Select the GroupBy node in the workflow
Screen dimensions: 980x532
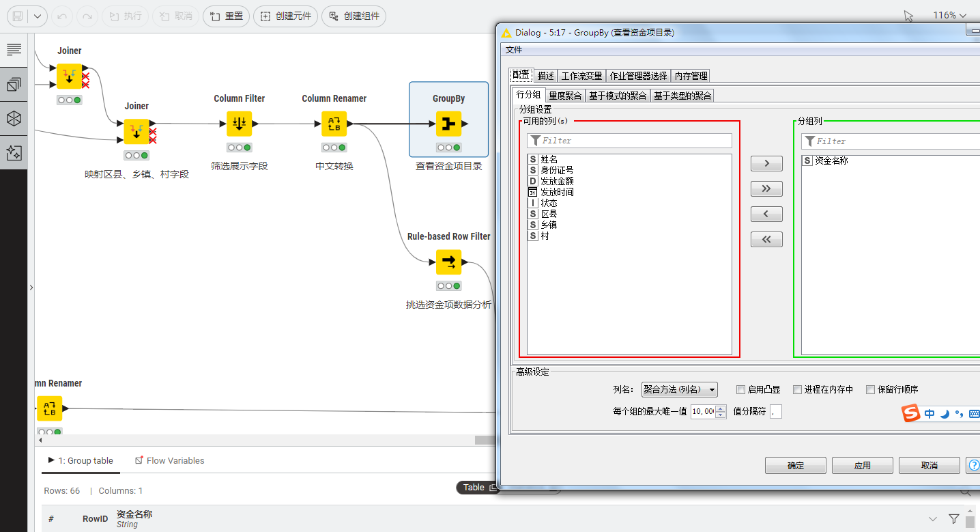(448, 124)
